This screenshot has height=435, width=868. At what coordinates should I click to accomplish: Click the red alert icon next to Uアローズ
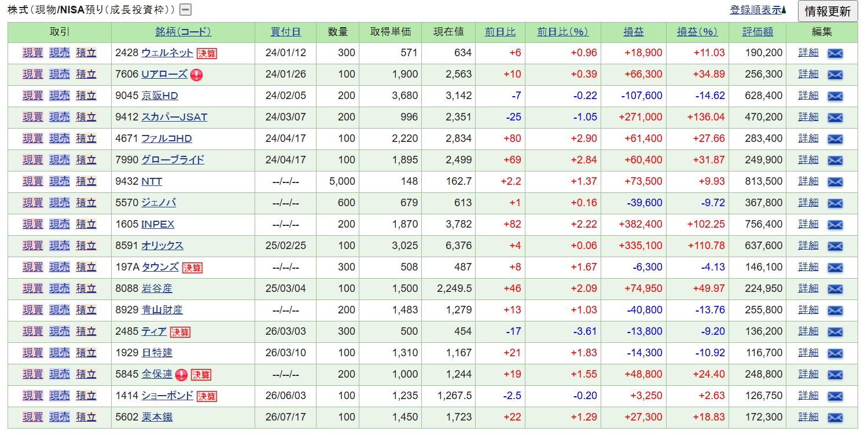point(196,75)
